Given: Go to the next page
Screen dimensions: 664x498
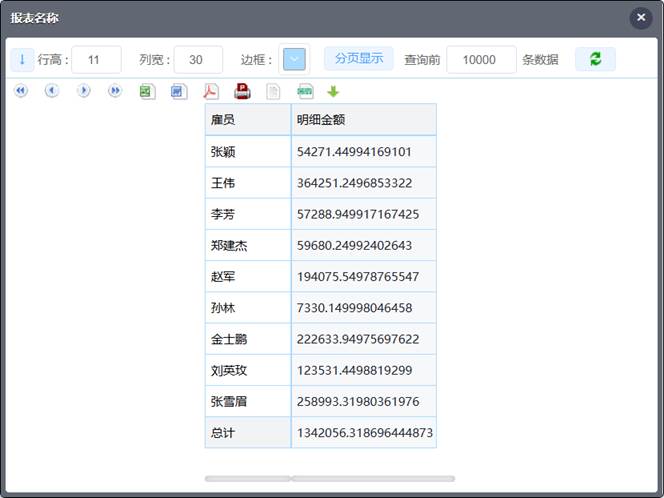Looking at the screenshot, I should [84, 91].
